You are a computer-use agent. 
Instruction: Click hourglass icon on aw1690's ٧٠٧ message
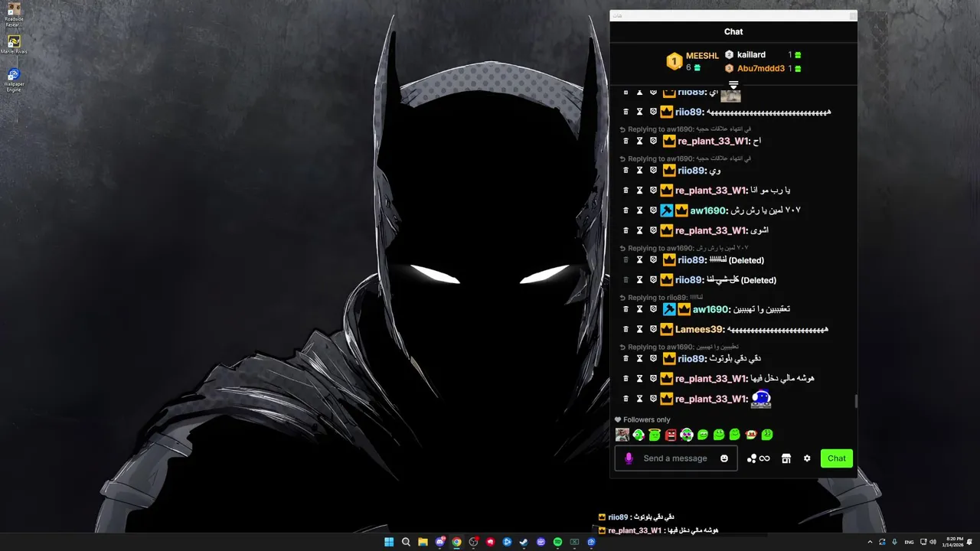pos(639,210)
